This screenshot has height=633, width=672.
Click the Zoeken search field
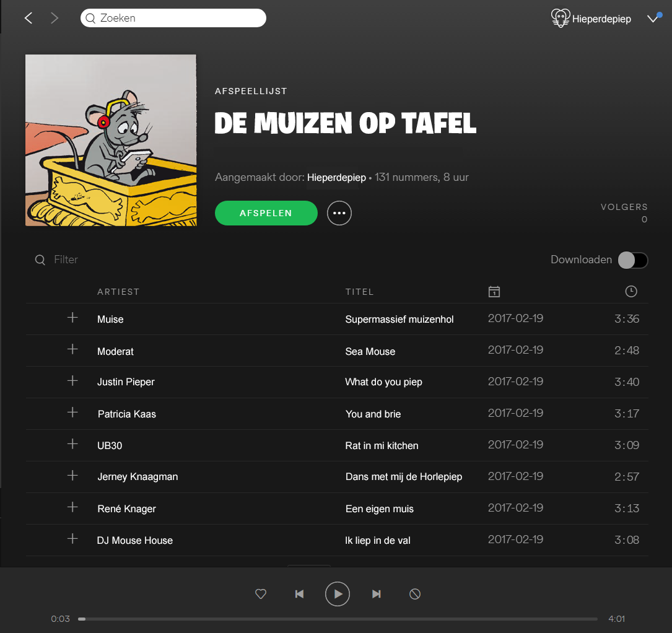coord(173,18)
